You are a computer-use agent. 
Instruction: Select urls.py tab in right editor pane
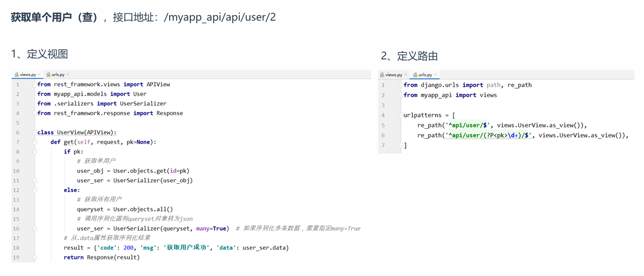tap(424, 75)
